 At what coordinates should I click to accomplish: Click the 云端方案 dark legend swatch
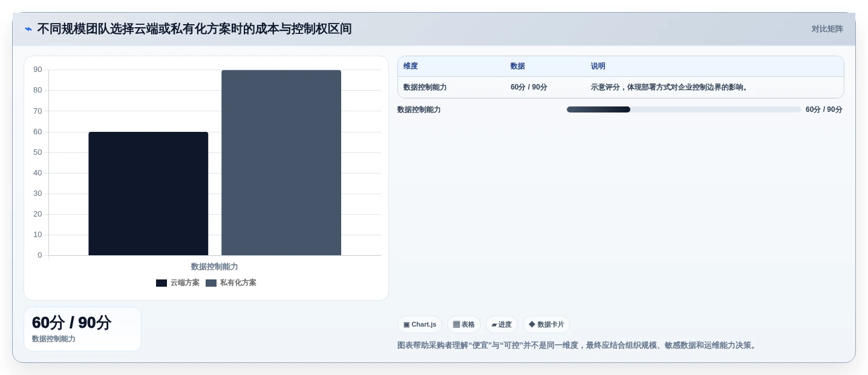[x=162, y=283]
